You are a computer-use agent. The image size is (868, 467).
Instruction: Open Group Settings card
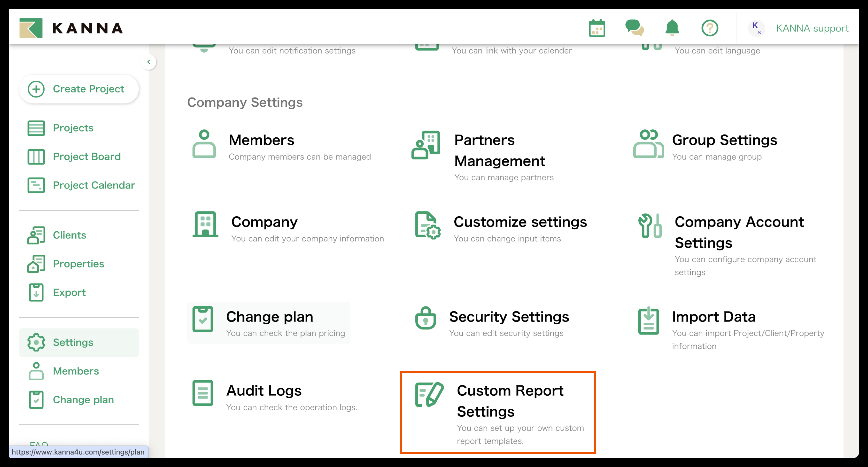click(724, 140)
